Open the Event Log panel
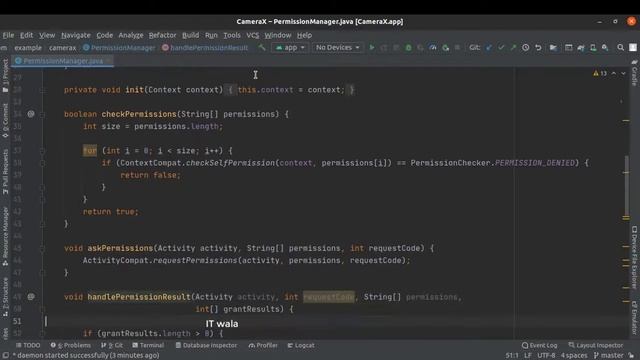 [539, 345]
